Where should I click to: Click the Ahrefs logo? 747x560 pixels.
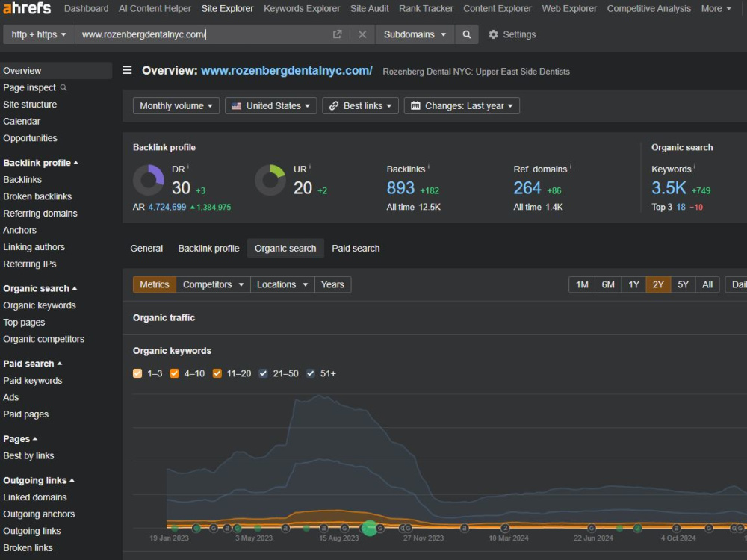27,8
